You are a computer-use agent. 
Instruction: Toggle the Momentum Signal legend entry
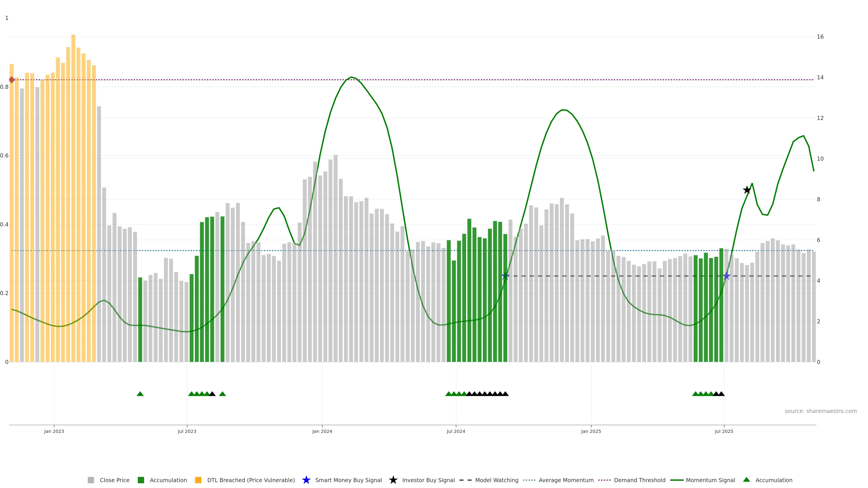tap(710, 480)
